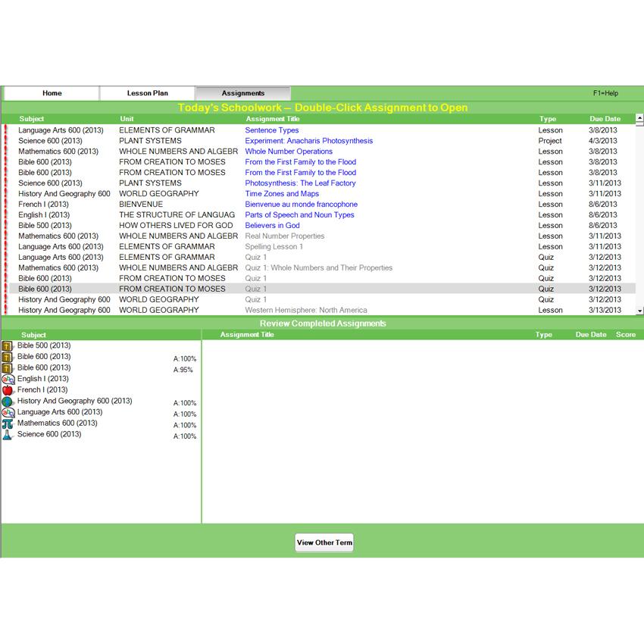Click the Assignment Title header in Today's Schoolwork
This screenshot has width=644, height=644.
click(x=273, y=119)
